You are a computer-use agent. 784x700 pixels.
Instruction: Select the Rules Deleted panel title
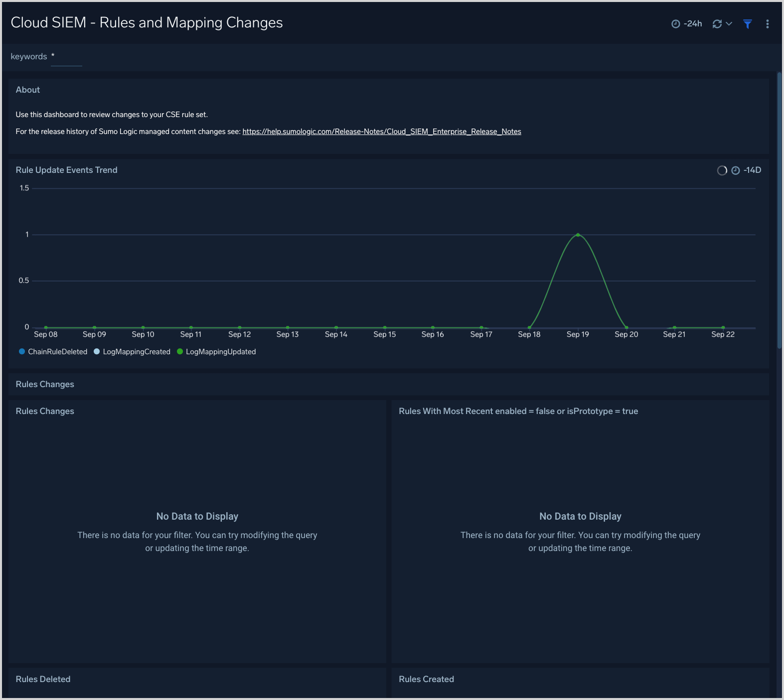tap(43, 679)
